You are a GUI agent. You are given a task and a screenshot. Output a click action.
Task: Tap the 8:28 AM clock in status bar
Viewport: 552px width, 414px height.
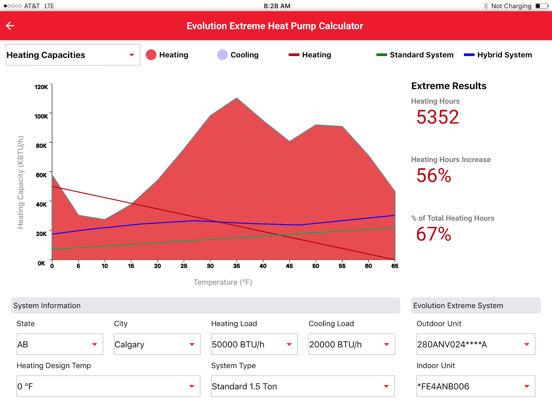[277, 6]
